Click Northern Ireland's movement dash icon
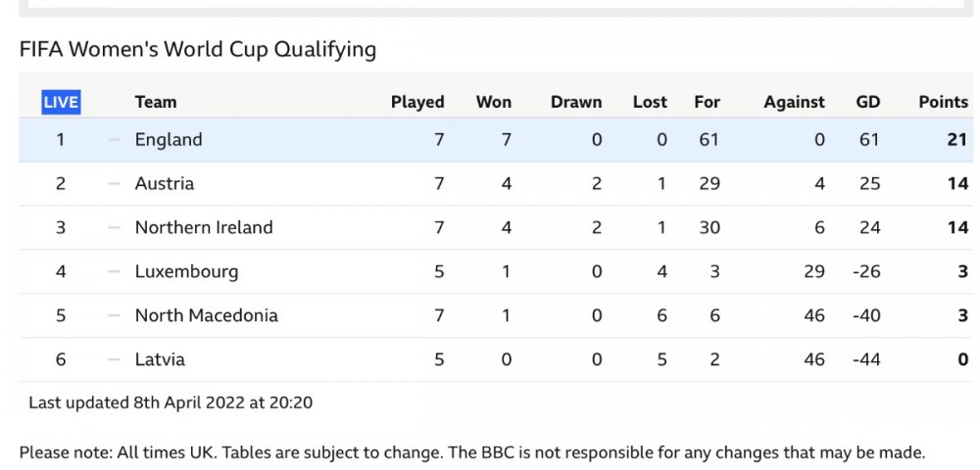Screen dimensions: 980x470 [x=115, y=227]
